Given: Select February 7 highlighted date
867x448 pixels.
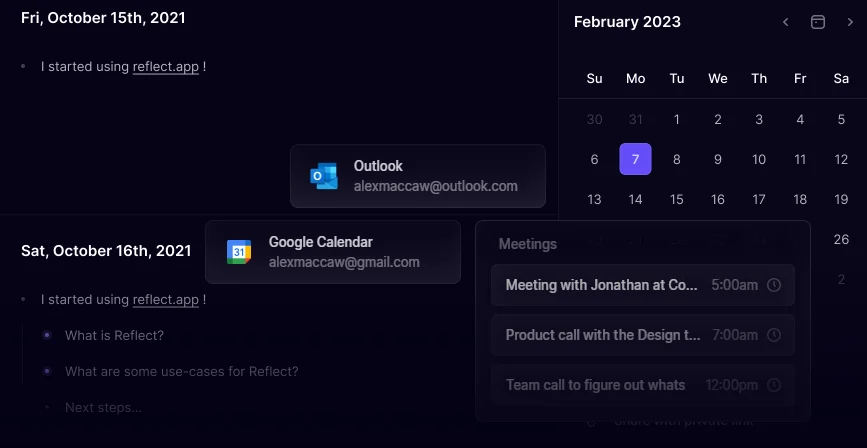Looking at the screenshot, I should click(635, 159).
